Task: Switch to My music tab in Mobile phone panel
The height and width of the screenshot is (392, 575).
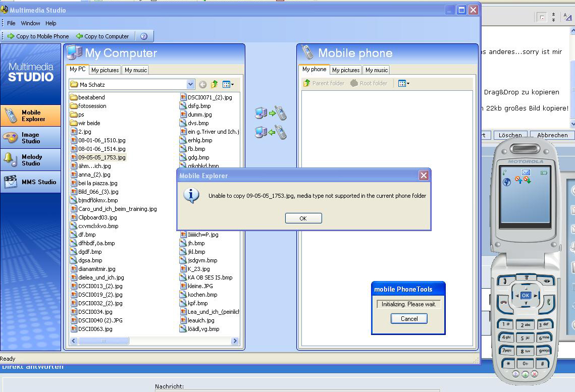Action: [377, 70]
